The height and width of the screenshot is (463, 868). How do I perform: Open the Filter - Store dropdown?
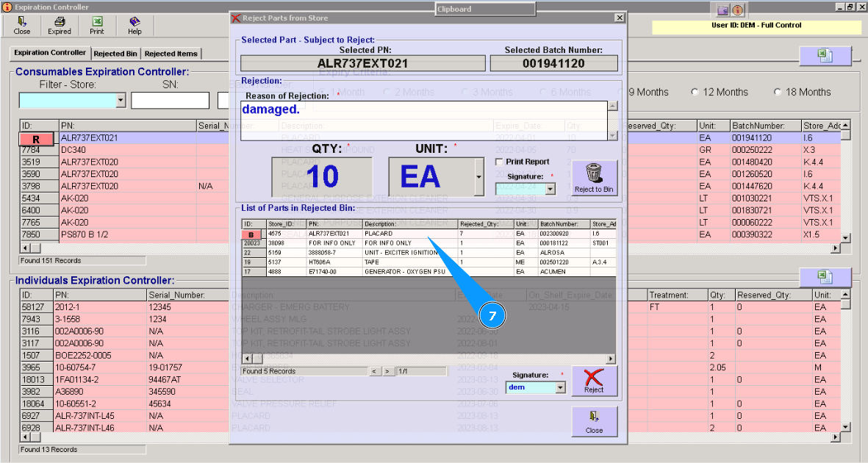(121, 100)
